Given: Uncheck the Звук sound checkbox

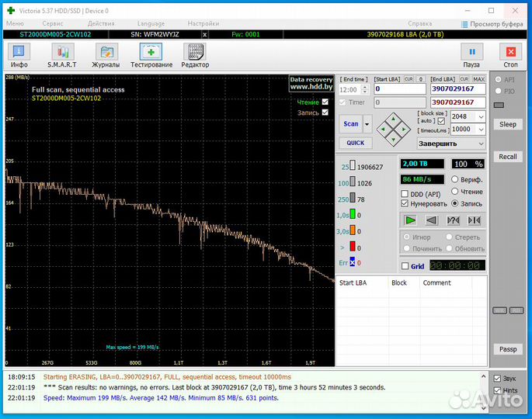Looking at the screenshot, I should click(x=497, y=379).
